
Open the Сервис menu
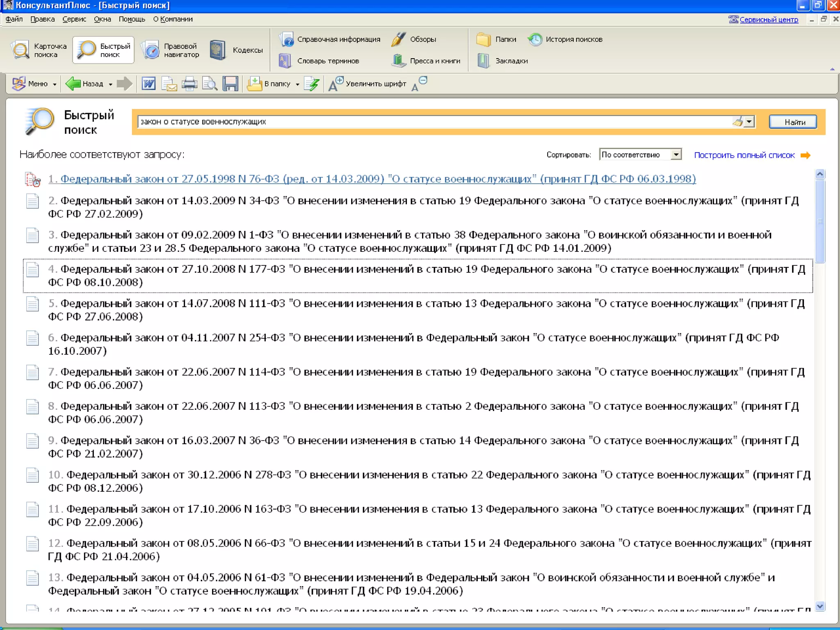point(74,19)
